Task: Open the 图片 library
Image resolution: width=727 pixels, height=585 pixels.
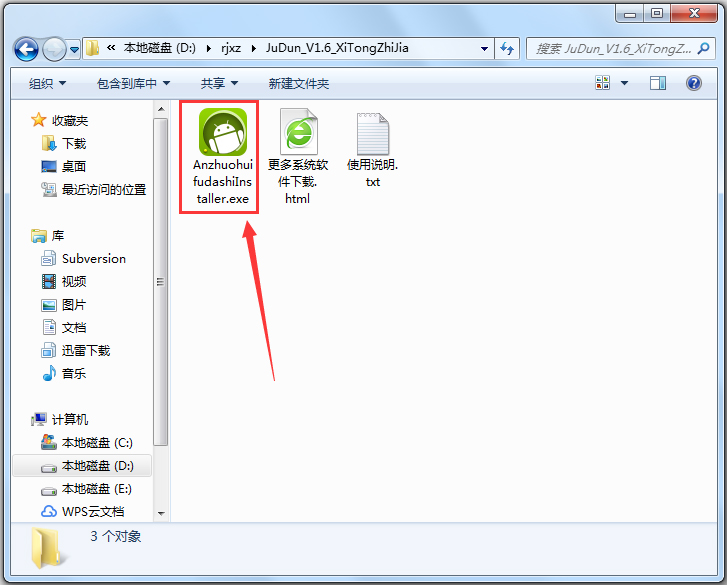Action: coord(74,305)
